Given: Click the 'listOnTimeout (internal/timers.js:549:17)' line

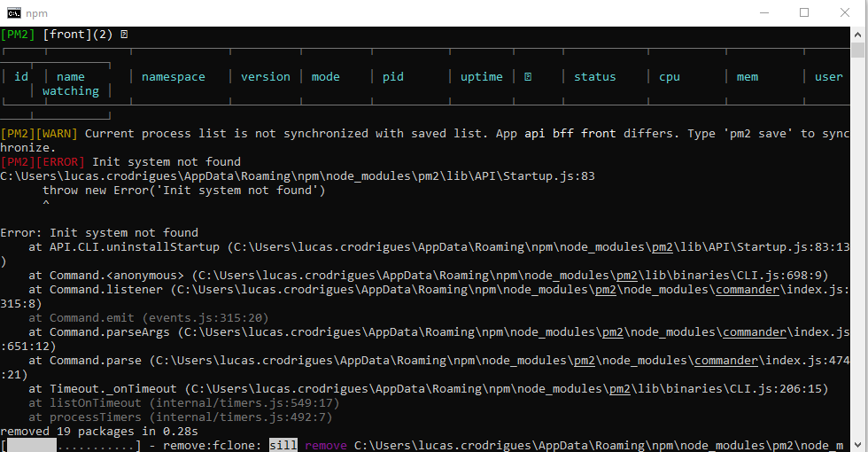Looking at the screenshot, I should click(x=184, y=403).
